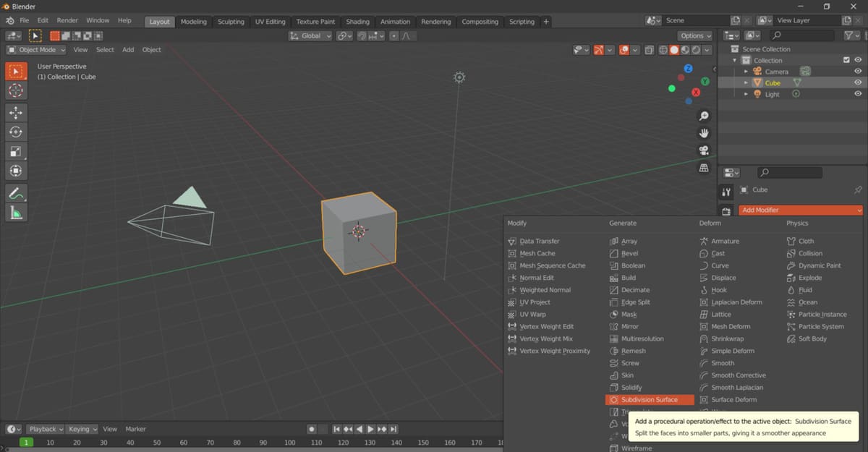Click frame 1 marker in timeline
The image size is (868, 452).
(x=26, y=442)
